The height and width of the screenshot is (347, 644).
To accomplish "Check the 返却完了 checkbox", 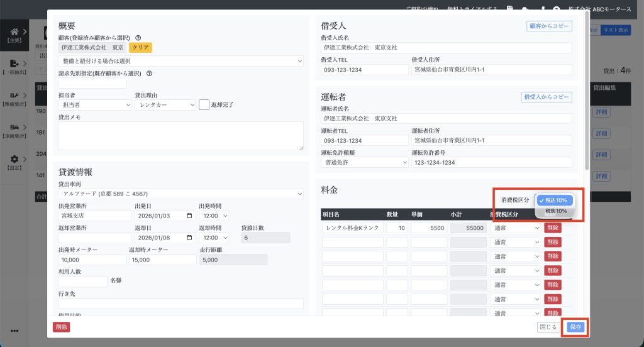I will [x=204, y=105].
